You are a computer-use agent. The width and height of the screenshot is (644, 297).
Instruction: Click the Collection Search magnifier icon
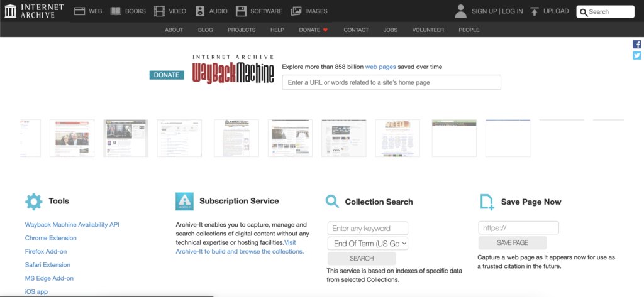tap(332, 201)
